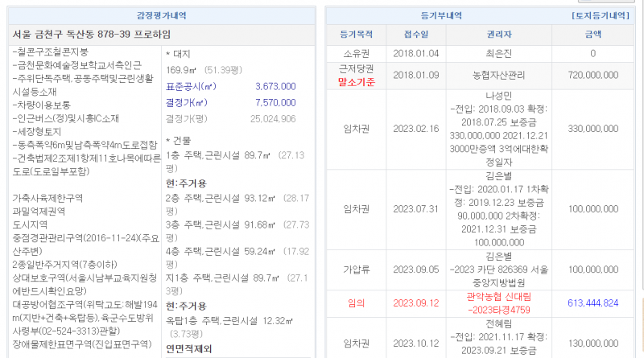Click the 720,000,000 amount
Screen dimensions: 644x358
[x=592, y=74]
